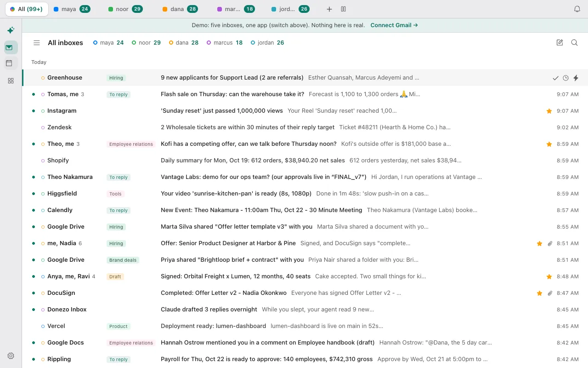The image size is (588, 368).
Task: Snooze the Greenhouse email with the clock icon
Action: tap(565, 78)
